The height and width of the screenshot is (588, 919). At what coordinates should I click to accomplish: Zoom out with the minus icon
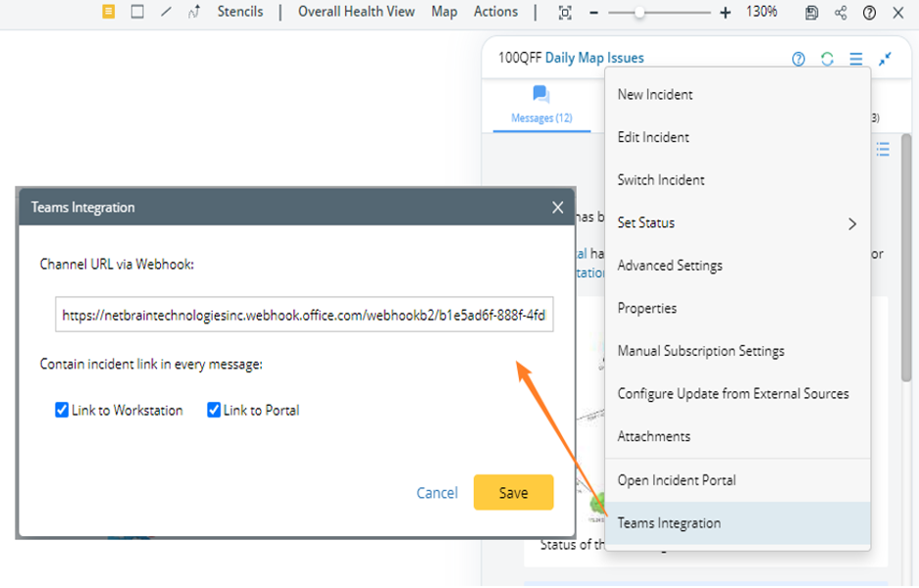[593, 13]
